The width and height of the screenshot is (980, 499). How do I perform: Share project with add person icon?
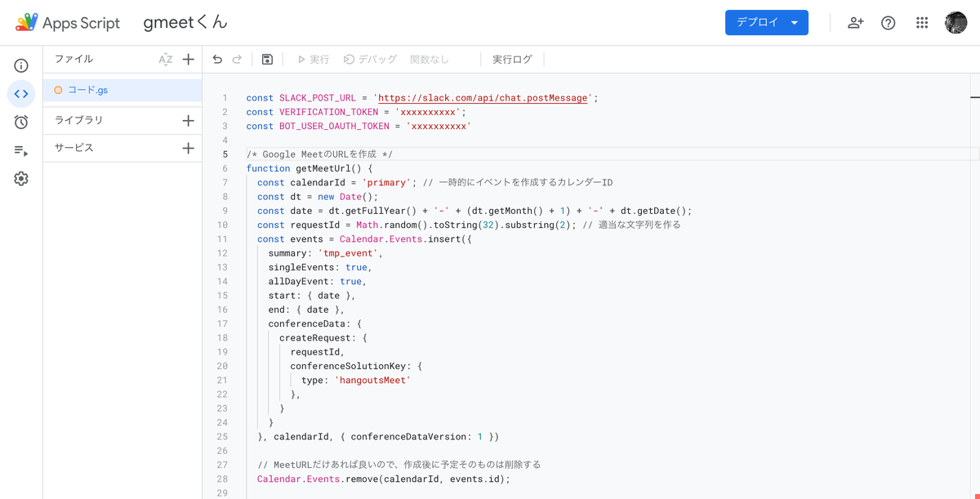click(855, 23)
